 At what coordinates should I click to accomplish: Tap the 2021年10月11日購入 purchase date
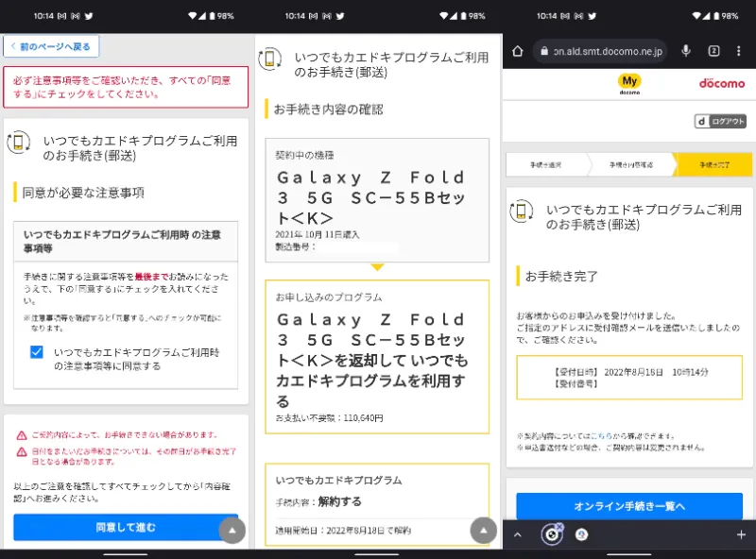pos(318,235)
